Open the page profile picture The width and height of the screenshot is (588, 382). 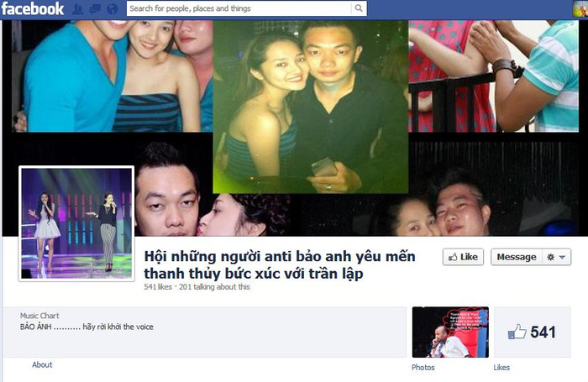click(76, 223)
